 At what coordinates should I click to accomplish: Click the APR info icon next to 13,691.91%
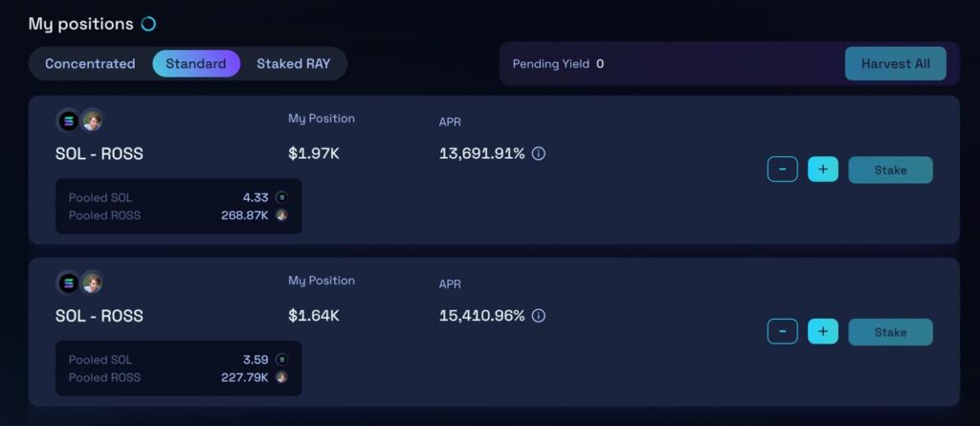(x=539, y=153)
